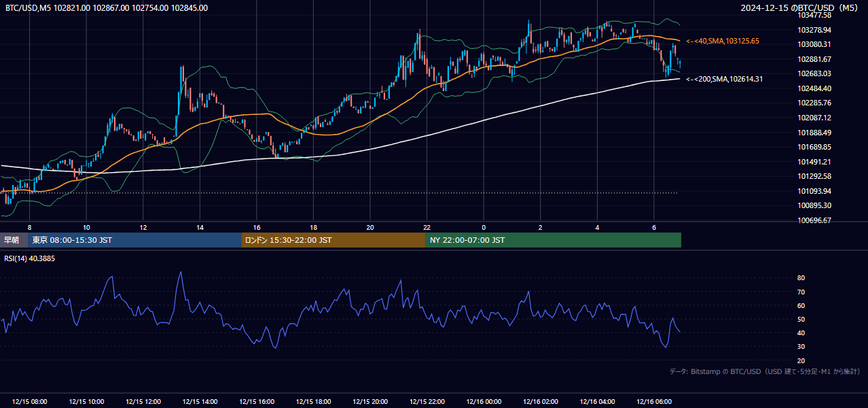Click price axis value 101689.85
Screen dimensions: 868x408
[814, 147]
